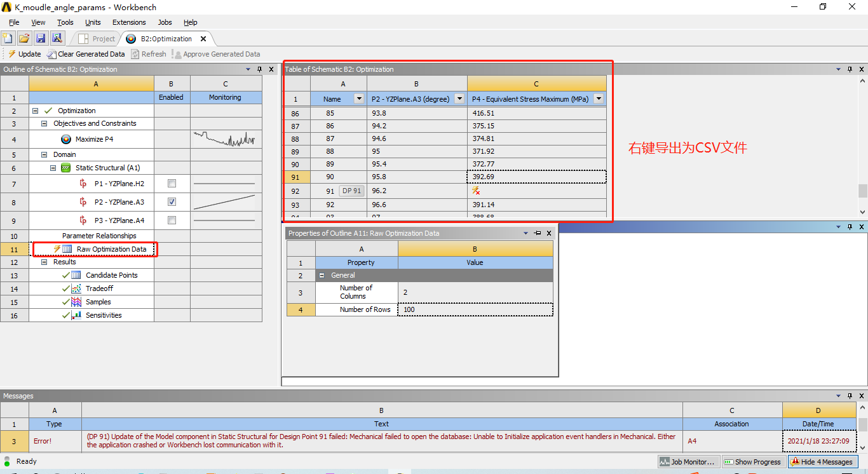
Task: Open the Name column filter dropdown
Action: tap(359, 98)
